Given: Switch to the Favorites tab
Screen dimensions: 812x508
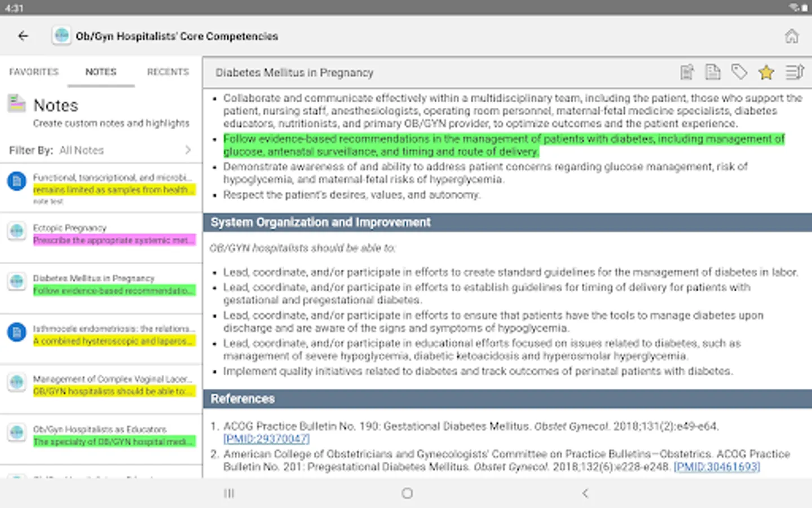Looking at the screenshot, I should point(34,72).
